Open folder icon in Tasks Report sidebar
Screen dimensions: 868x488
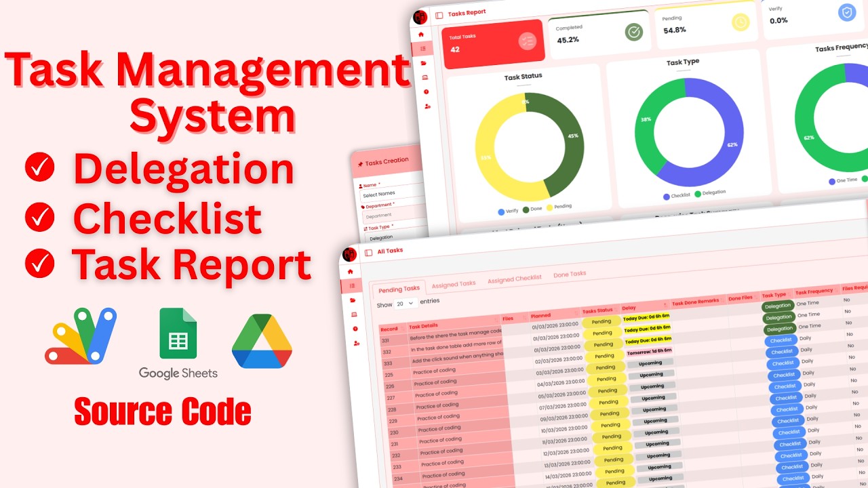[x=424, y=63]
